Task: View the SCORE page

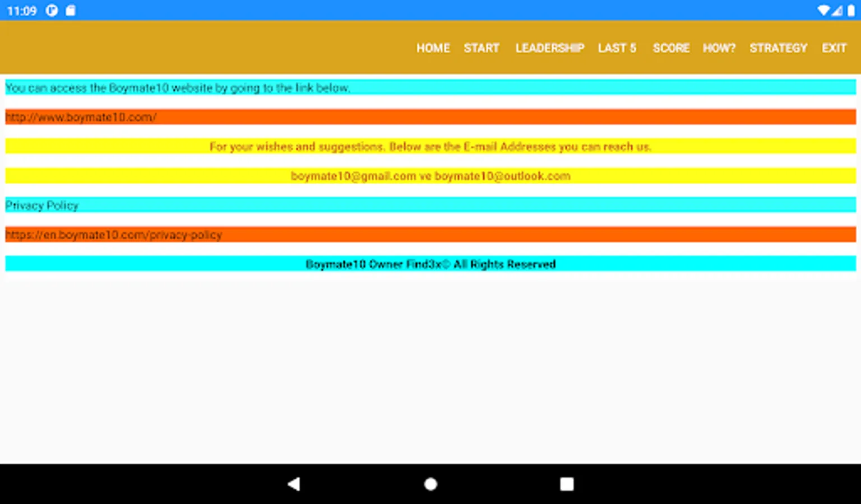Action: [x=671, y=48]
